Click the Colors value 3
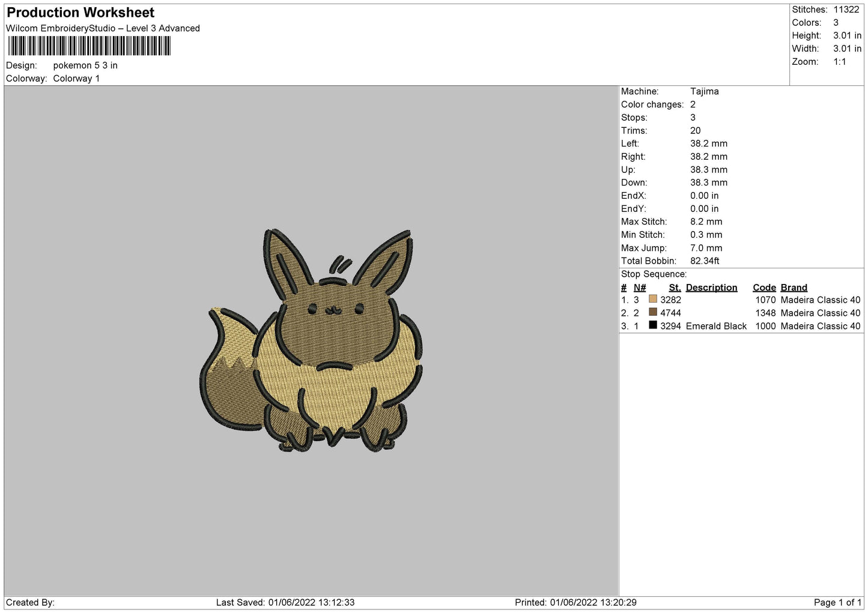 [836, 23]
